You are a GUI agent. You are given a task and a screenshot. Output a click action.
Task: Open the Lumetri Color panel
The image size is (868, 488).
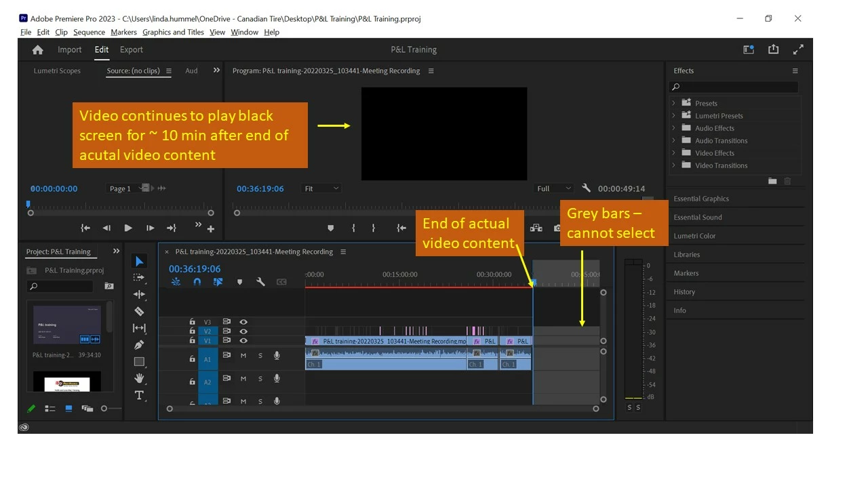pos(694,236)
